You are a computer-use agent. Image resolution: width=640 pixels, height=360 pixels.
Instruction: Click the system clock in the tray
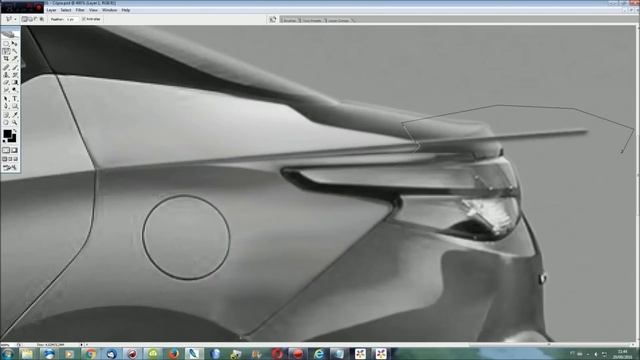tap(622, 354)
